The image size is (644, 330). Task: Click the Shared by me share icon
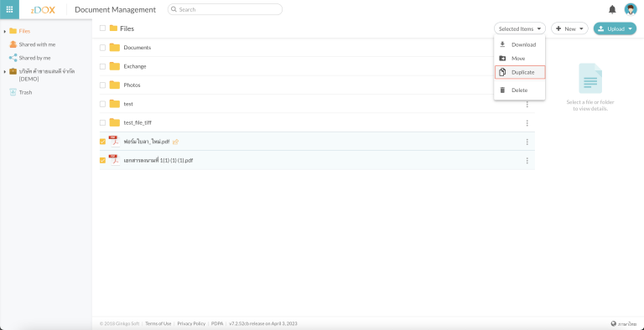pos(13,58)
